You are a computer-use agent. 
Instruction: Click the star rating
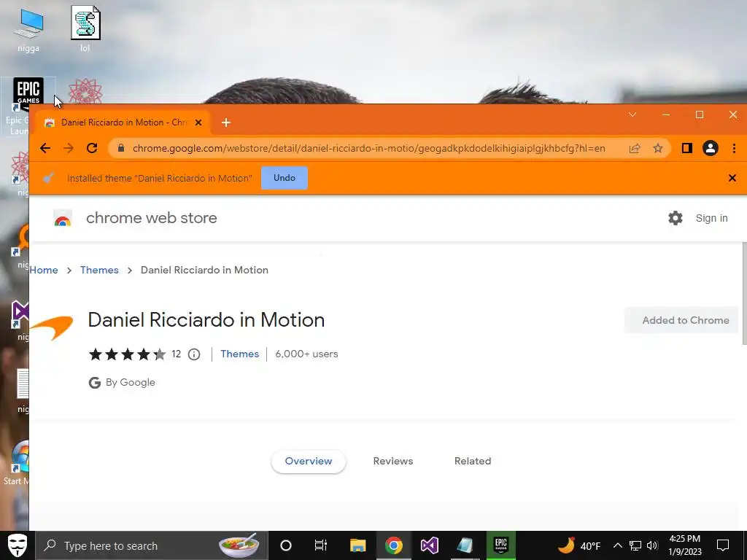click(127, 354)
